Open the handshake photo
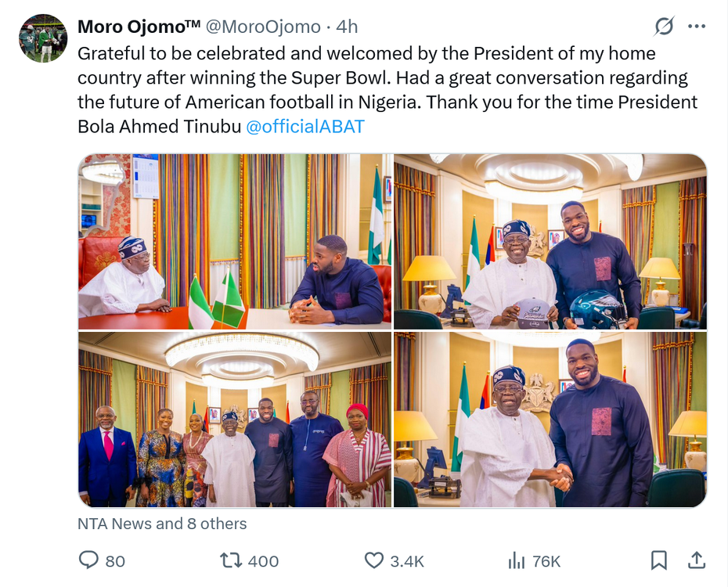728x587 pixels. [550, 420]
